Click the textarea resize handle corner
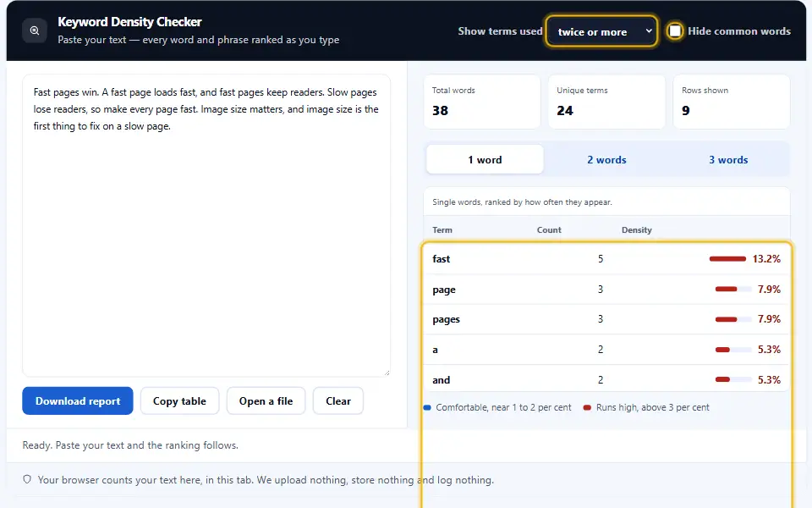This screenshot has width=812, height=508. [387, 373]
